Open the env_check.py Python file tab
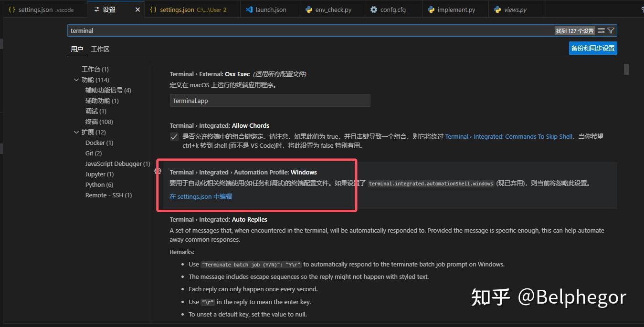644x327 pixels. (332, 9)
